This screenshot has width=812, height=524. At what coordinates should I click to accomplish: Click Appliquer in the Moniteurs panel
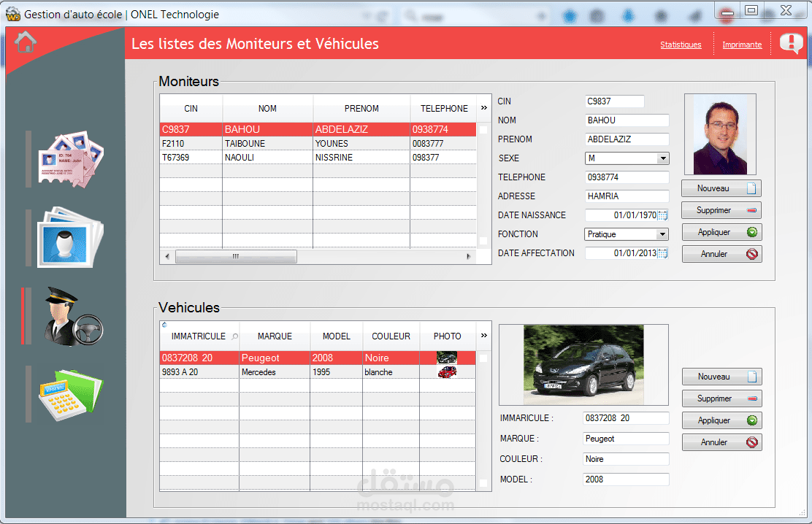tap(721, 232)
